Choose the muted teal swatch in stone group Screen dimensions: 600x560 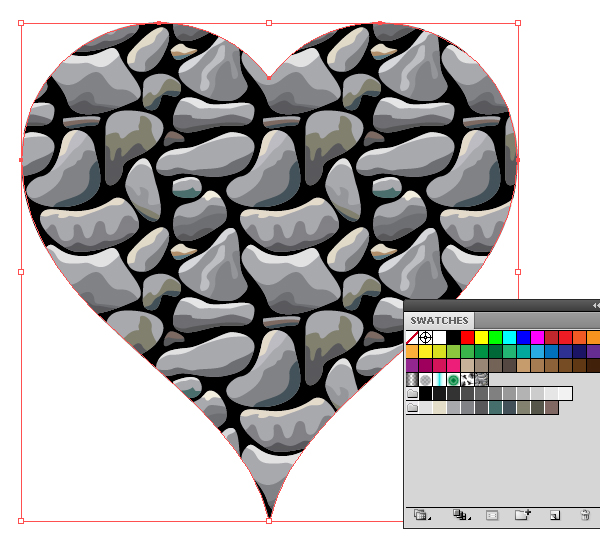click(x=495, y=407)
